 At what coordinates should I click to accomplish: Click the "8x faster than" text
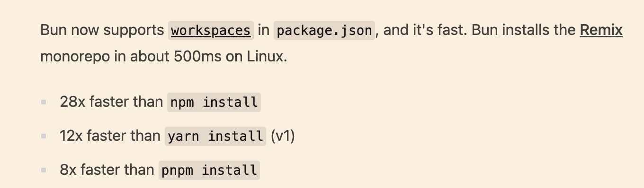click(x=107, y=170)
